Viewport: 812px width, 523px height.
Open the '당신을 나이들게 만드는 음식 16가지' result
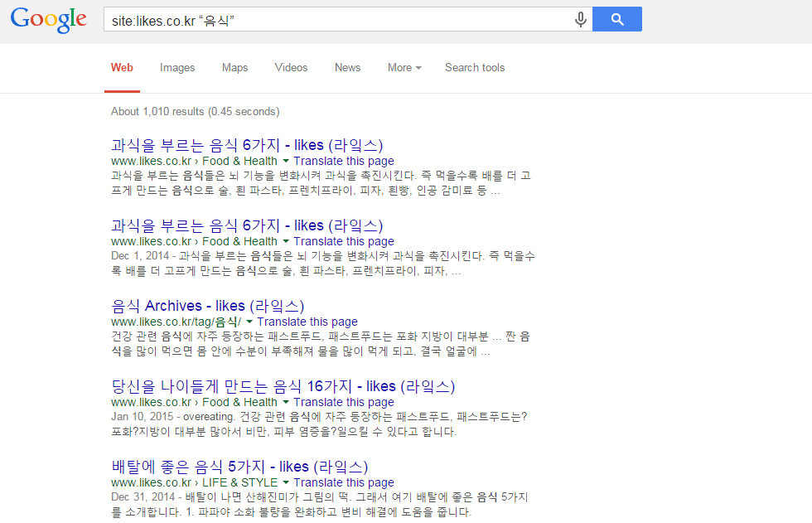click(283, 386)
